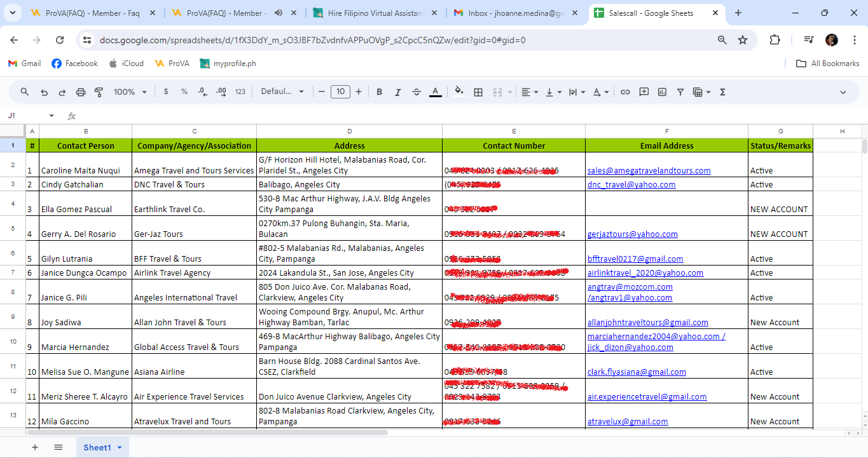Toggle italic formatting

(x=398, y=92)
